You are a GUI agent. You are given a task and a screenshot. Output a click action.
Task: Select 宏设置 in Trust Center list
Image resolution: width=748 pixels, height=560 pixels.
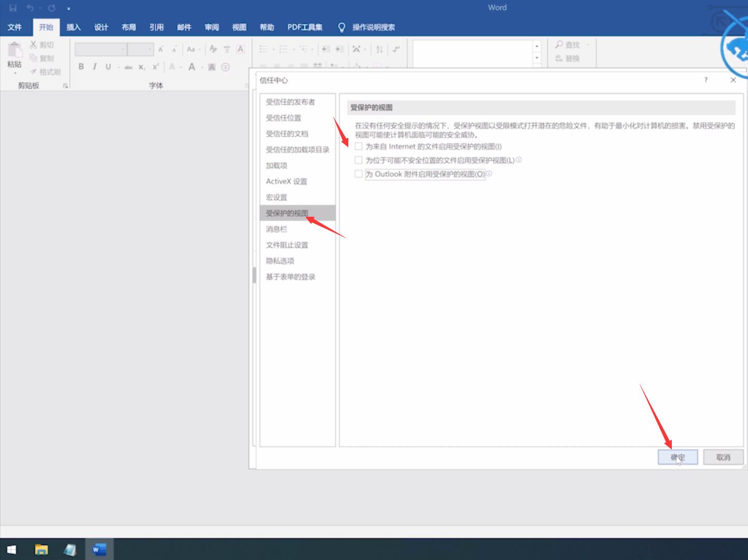click(298, 197)
